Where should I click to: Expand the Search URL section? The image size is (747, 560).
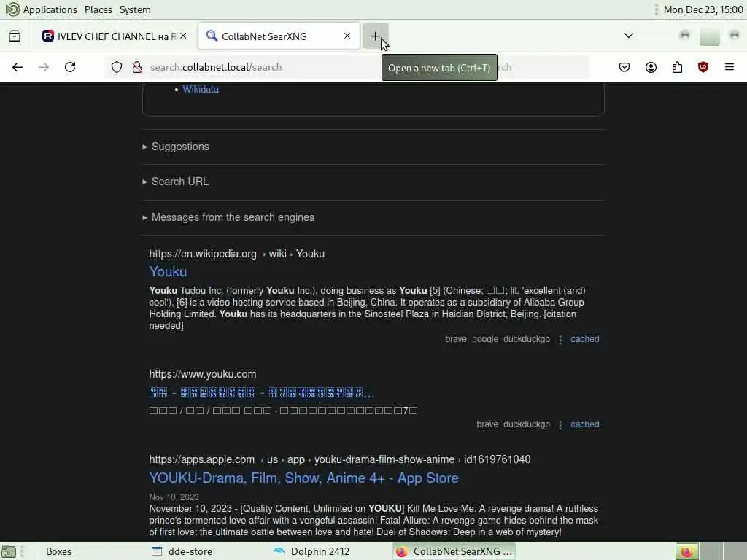click(179, 182)
